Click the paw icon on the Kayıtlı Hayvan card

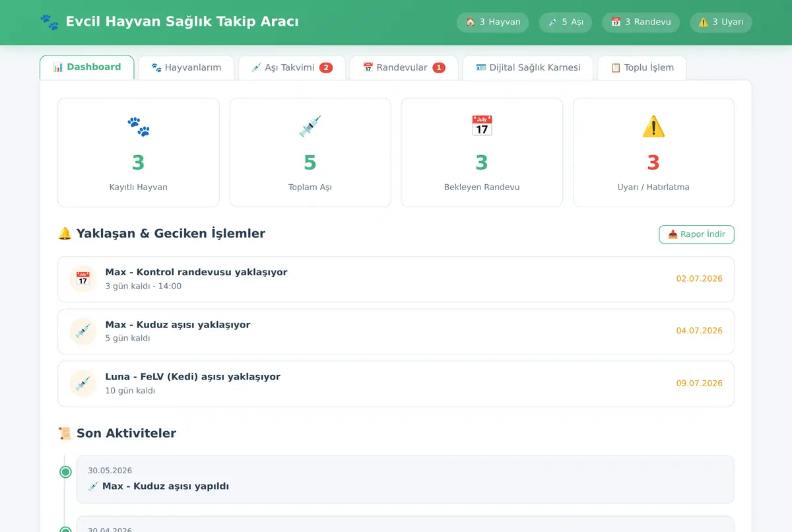[x=139, y=126]
